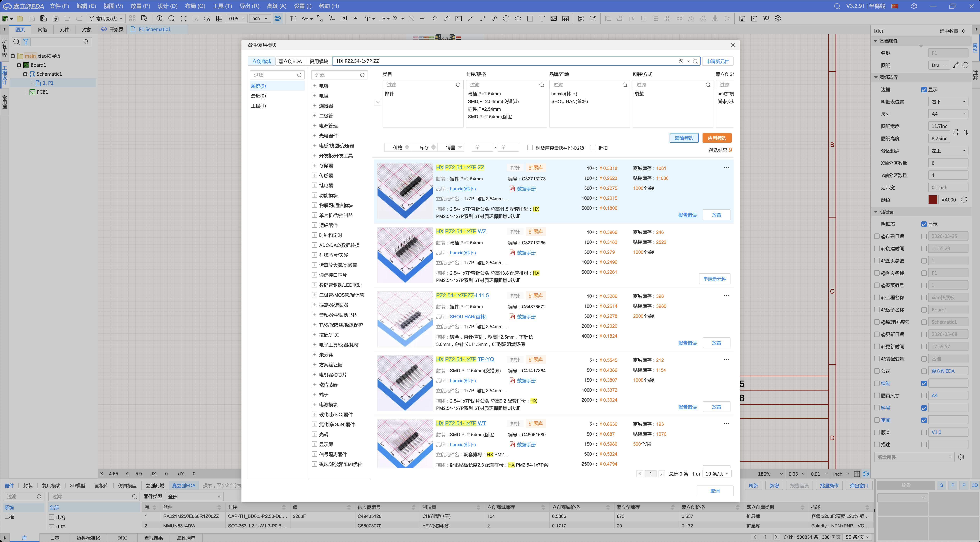Switch to the 网络 panel tab
The width and height of the screenshot is (980, 542).
(42, 29)
